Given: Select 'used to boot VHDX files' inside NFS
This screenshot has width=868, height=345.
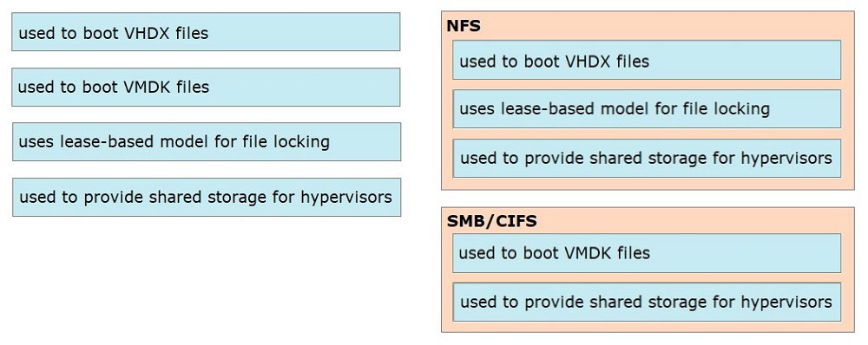Looking at the screenshot, I should tap(647, 60).
